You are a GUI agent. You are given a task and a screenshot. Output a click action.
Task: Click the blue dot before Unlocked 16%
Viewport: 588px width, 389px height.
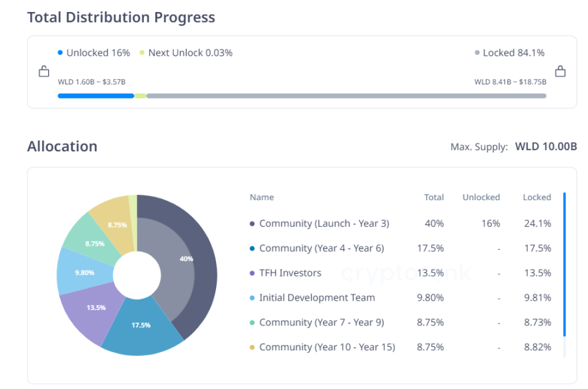[60, 53]
